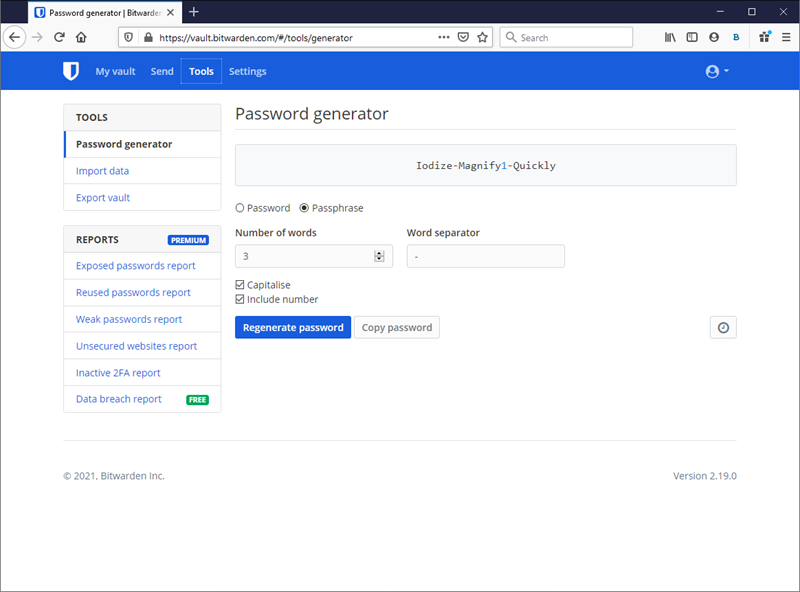This screenshot has width=800, height=592.
Task: Switch to My vault tab
Action: tap(115, 72)
